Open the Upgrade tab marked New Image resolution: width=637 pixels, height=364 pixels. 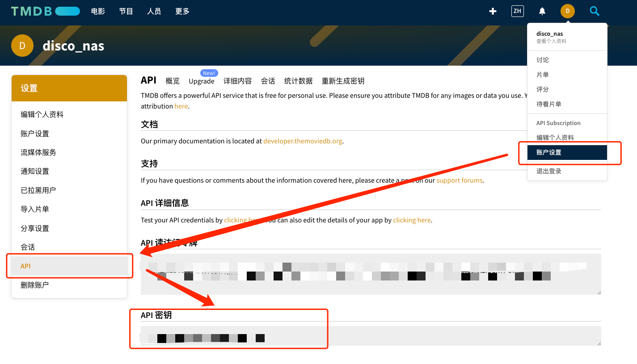[x=201, y=81]
